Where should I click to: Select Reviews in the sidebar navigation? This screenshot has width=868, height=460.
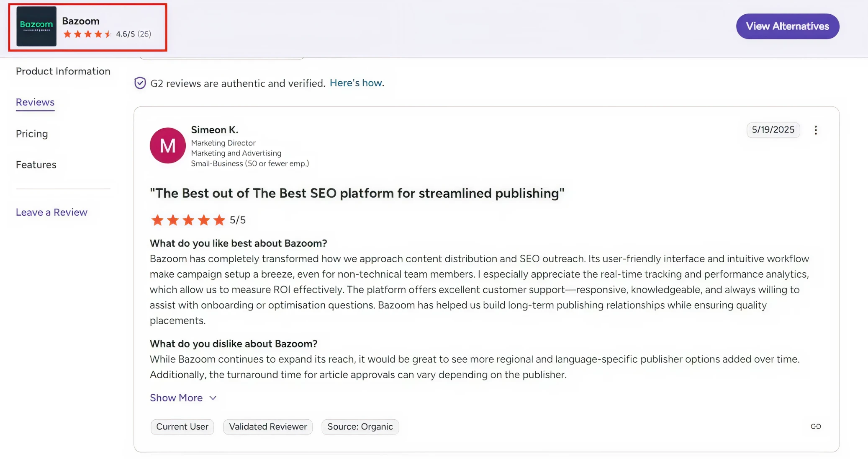click(35, 102)
